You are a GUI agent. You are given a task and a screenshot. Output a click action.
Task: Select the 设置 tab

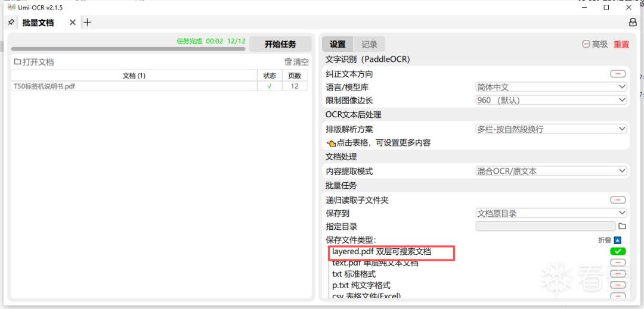tap(338, 44)
